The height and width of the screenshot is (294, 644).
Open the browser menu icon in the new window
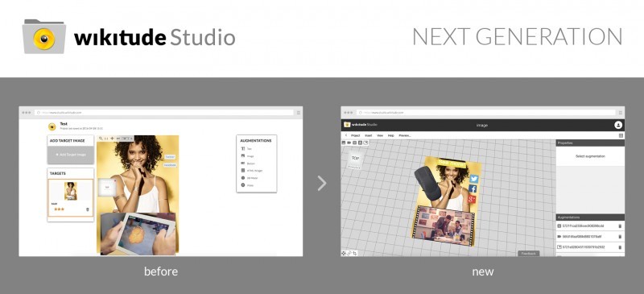point(621,112)
